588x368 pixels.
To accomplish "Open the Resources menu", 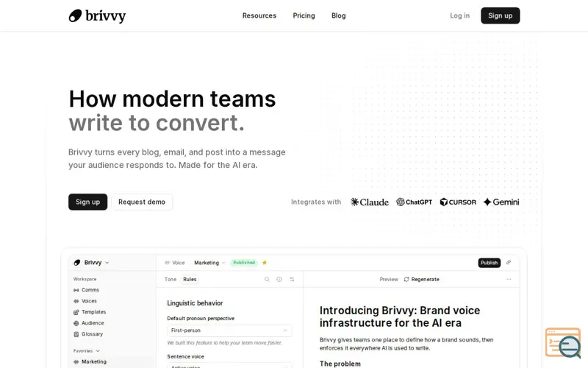I will point(259,15).
